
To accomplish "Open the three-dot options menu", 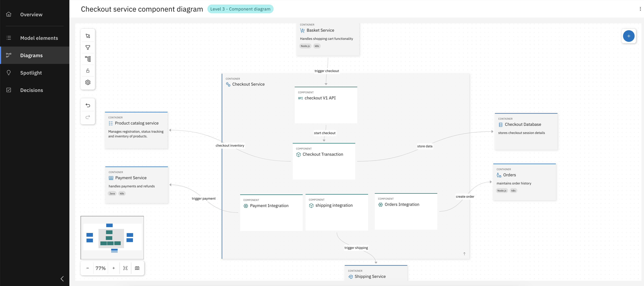I will pos(640,9).
